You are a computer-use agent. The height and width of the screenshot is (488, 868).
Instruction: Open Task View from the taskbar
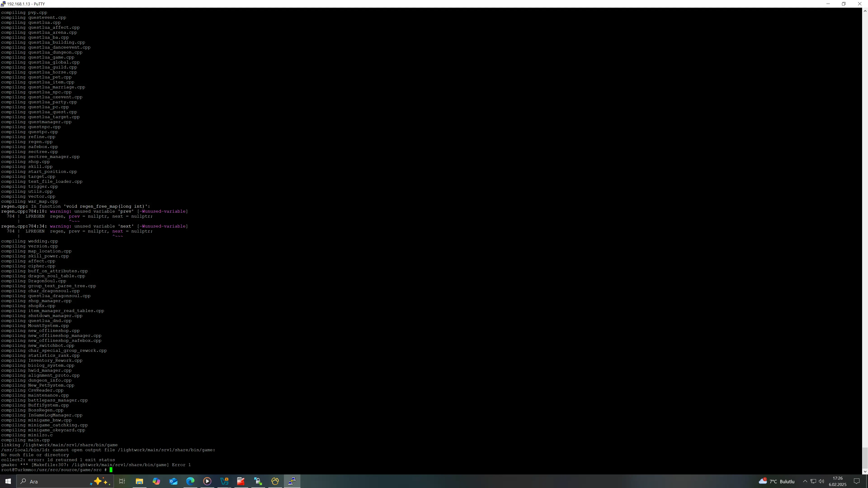[x=122, y=481]
